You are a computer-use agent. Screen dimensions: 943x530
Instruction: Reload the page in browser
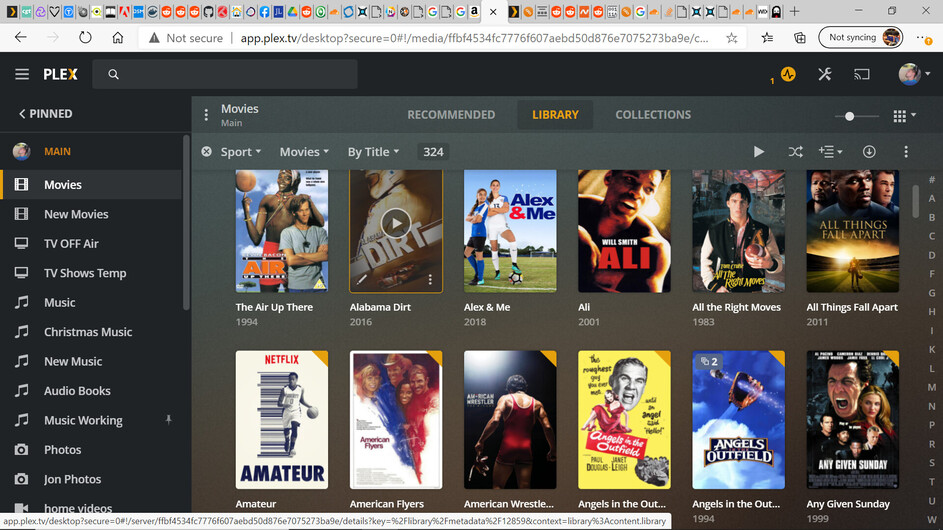coord(85,38)
